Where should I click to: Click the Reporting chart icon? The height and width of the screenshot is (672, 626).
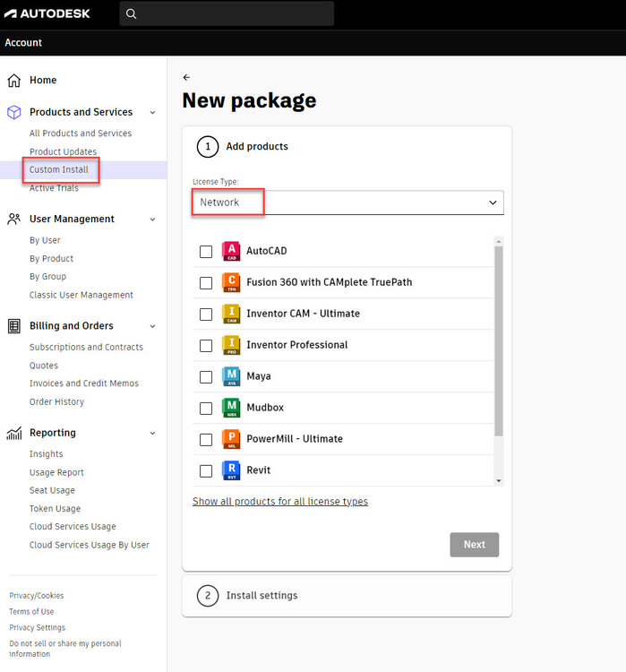coord(14,434)
